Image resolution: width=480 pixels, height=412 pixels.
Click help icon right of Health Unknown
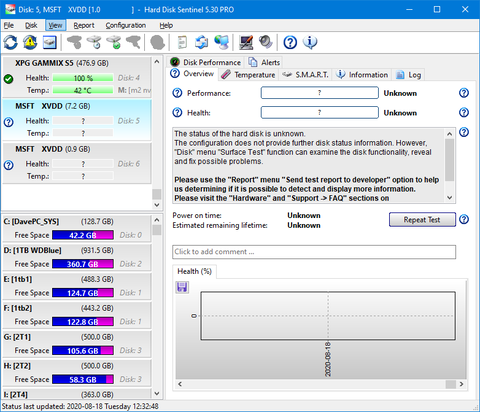[464, 113]
